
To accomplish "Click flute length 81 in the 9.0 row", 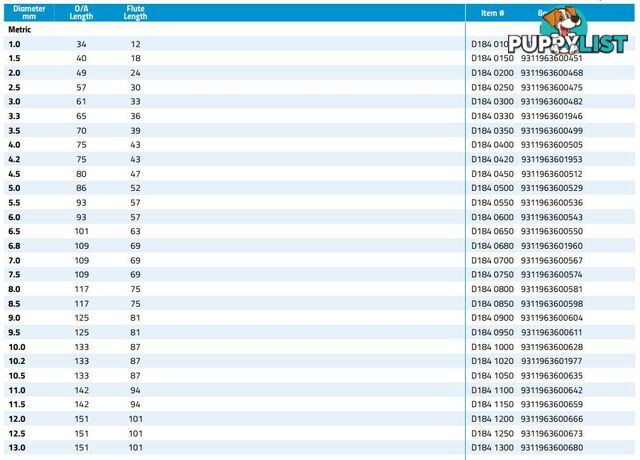I will tap(136, 318).
